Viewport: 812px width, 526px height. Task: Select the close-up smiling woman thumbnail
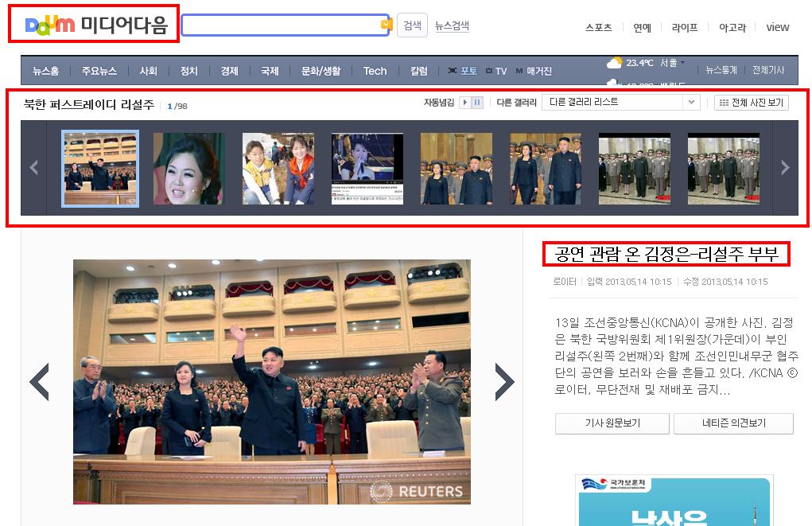pyautogui.click(x=189, y=169)
